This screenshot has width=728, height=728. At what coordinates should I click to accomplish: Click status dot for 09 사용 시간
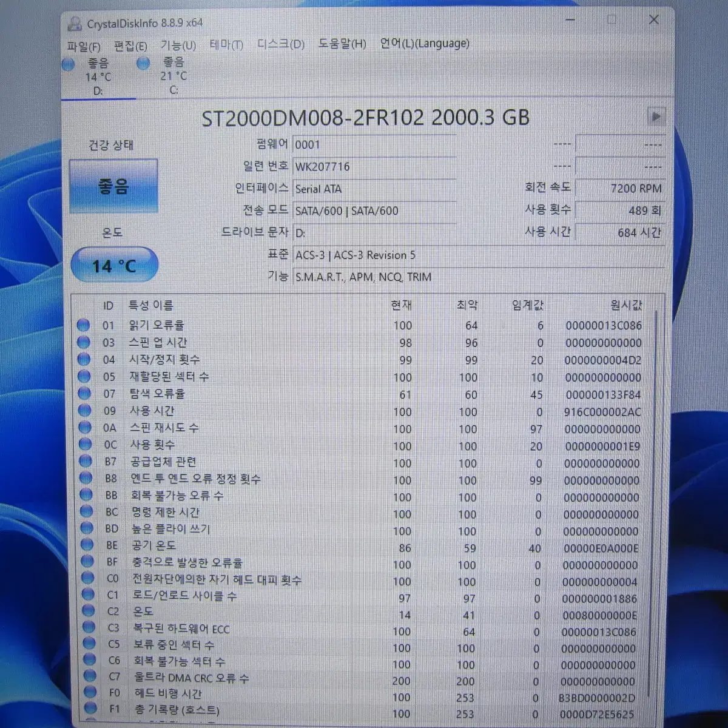(85, 411)
